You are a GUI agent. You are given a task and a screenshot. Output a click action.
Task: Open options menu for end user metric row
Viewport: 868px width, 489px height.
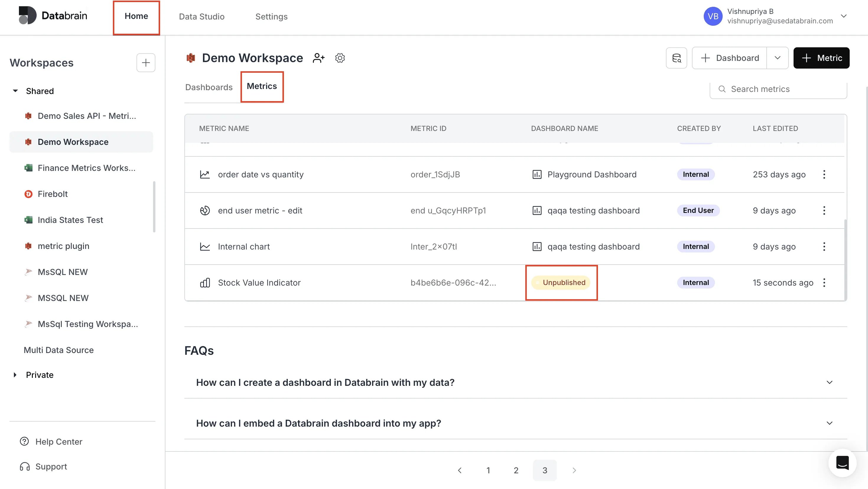824,211
